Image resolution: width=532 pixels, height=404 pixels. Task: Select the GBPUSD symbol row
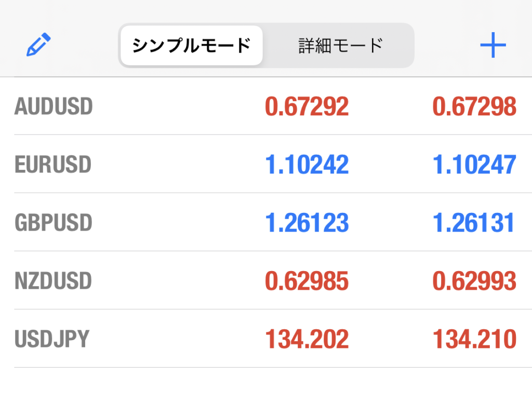click(x=266, y=223)
